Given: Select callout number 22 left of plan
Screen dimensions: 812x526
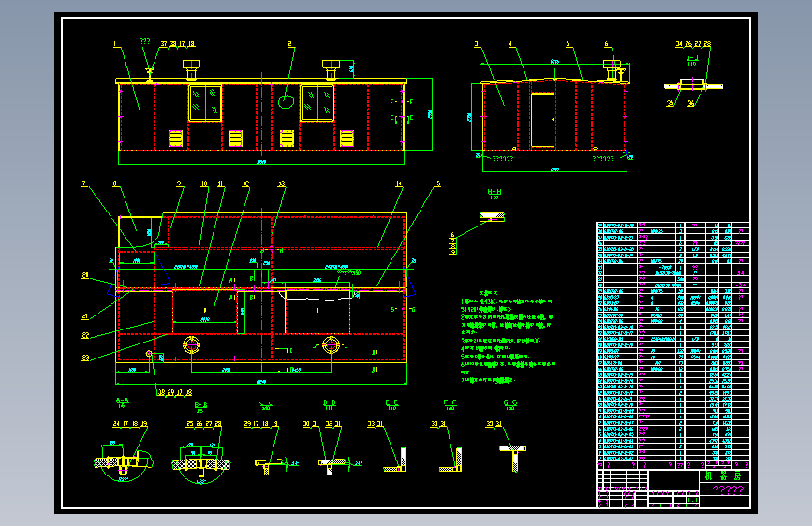Looking at the screenshot, I should [85, 336].
